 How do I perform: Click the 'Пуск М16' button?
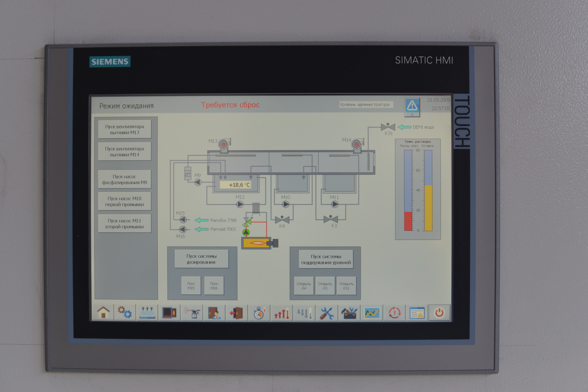tap(214, 286)
